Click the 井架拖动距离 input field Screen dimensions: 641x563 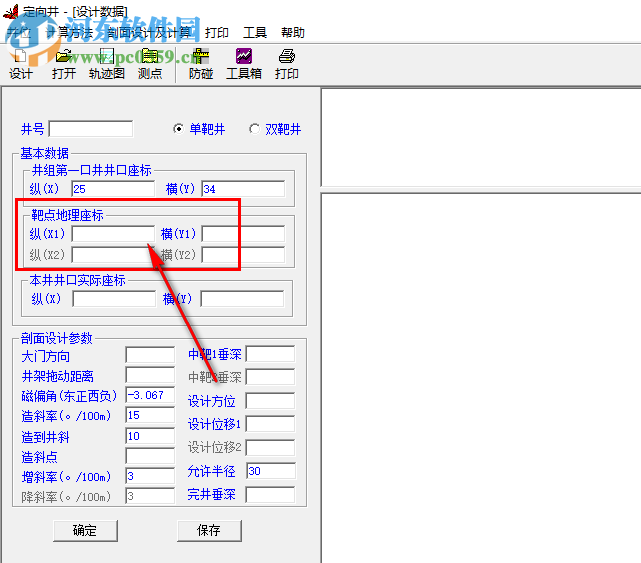[x=150, y=375]
